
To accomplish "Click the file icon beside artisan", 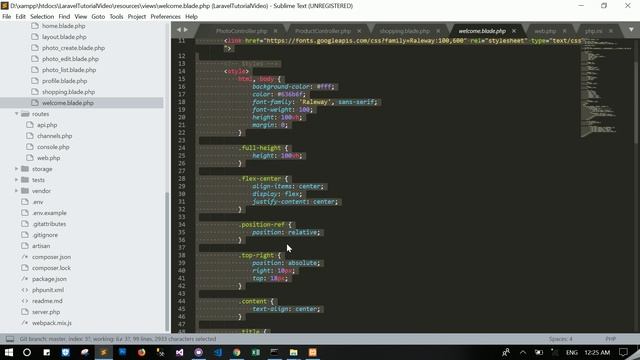I will point(25,246).
